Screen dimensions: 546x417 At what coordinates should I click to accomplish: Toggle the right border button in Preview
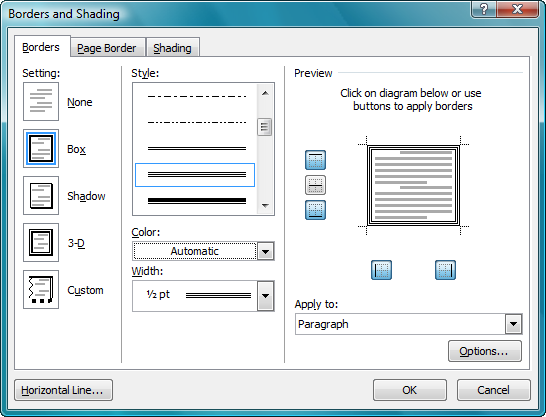point(445,270)
